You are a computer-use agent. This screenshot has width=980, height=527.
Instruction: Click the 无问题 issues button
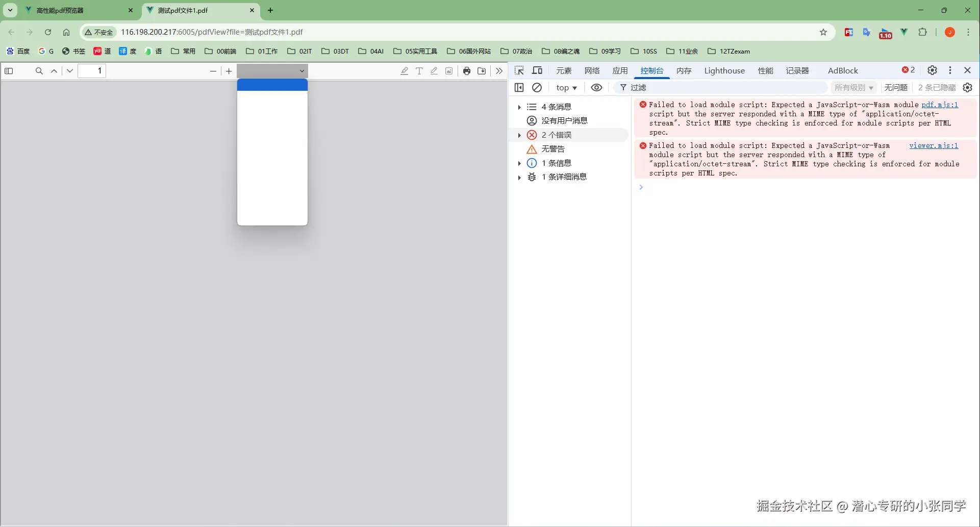pos(896,88)
